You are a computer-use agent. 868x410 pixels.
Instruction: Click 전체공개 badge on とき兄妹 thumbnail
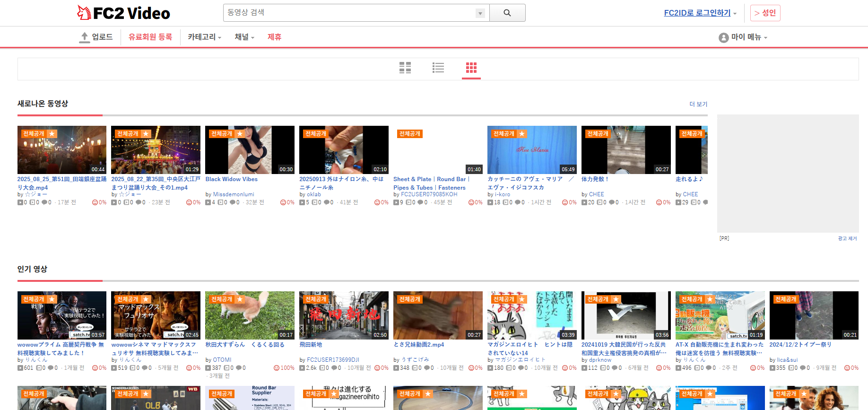pos(410,299)
